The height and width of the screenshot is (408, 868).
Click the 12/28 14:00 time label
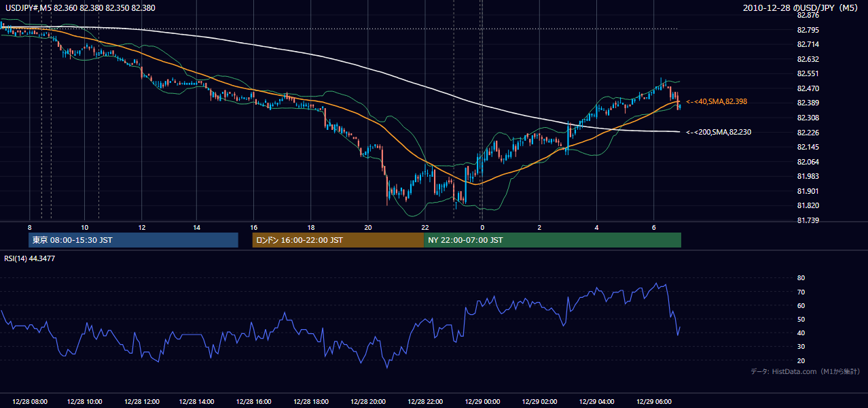tap(198, 402)
